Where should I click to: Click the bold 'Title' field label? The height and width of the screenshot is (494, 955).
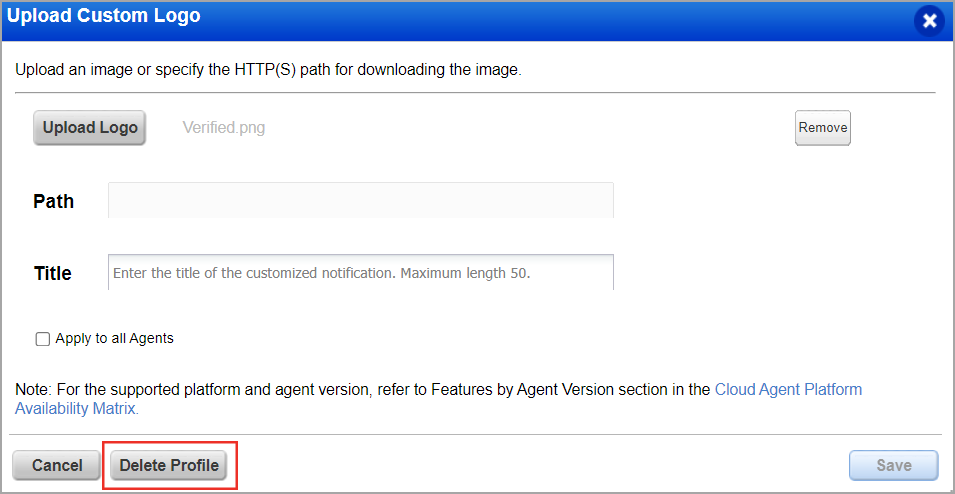click(53, 273)
